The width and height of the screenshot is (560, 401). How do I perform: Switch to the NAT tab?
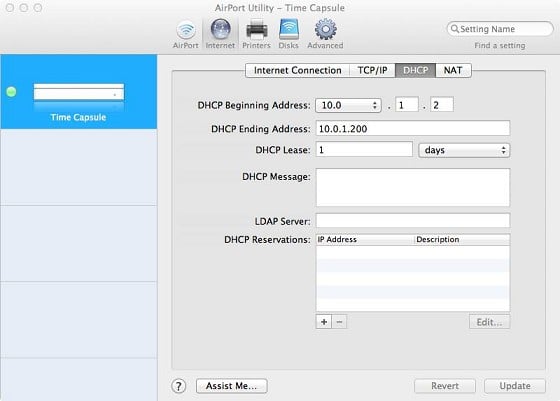point(453,70)
